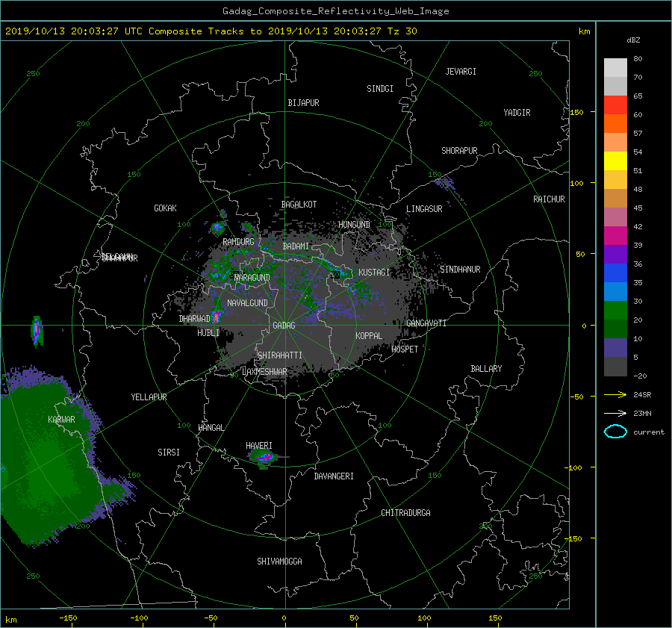Screen dimensions: 672x628
Task: Click the BADAMI city label
Action: coord(296,246)
